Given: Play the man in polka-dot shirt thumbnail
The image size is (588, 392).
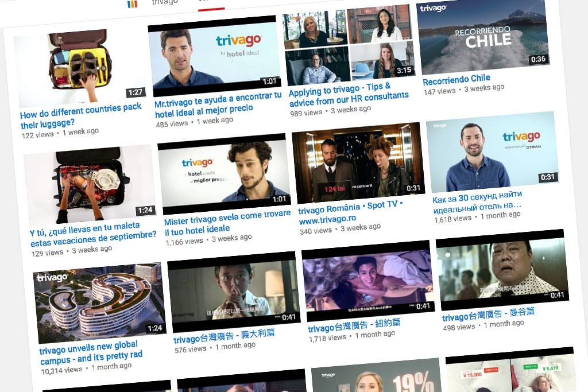Looking at the screenshot, I should click(502, 269).
